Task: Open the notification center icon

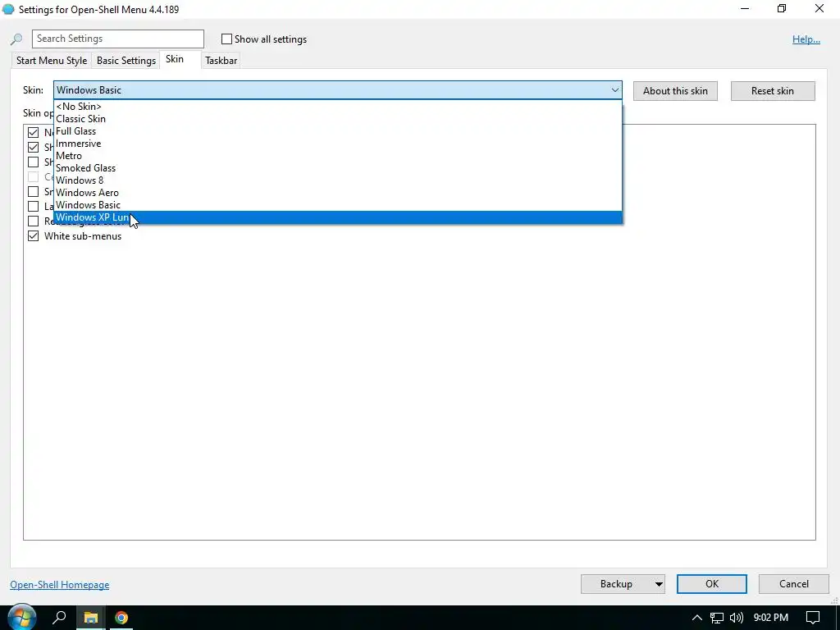Action: tap(813, 618)
